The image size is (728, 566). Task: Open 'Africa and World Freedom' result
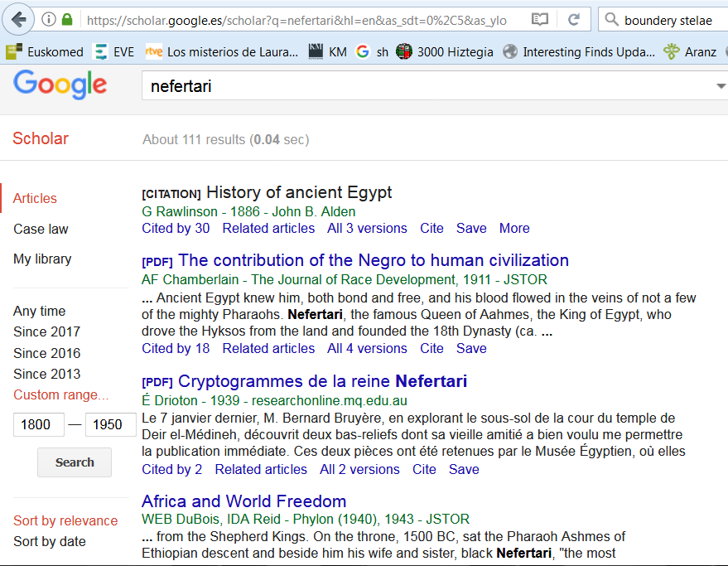244,501
